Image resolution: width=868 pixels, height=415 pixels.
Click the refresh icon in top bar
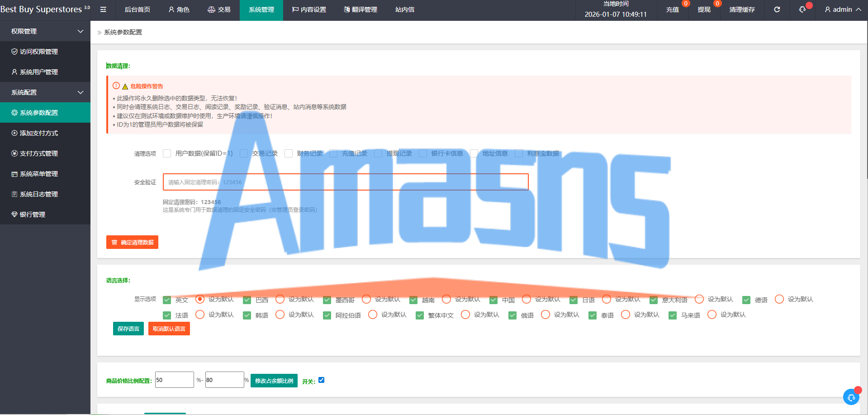tap(777, 10)
